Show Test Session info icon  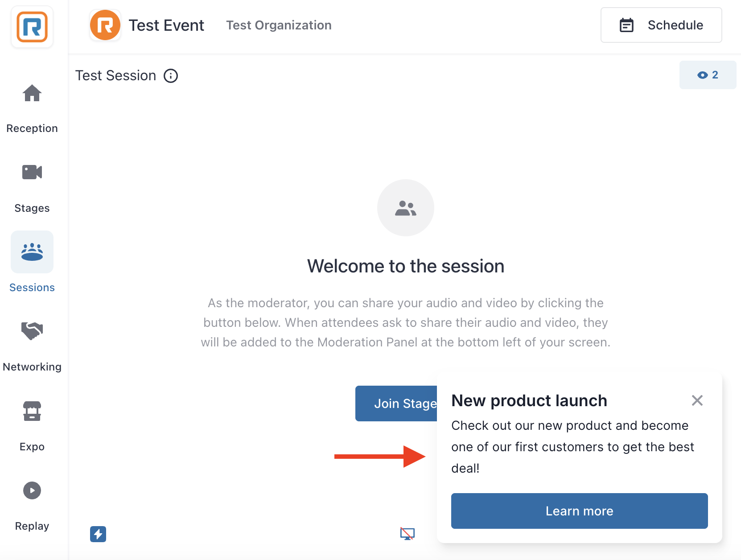pos(171,76)
